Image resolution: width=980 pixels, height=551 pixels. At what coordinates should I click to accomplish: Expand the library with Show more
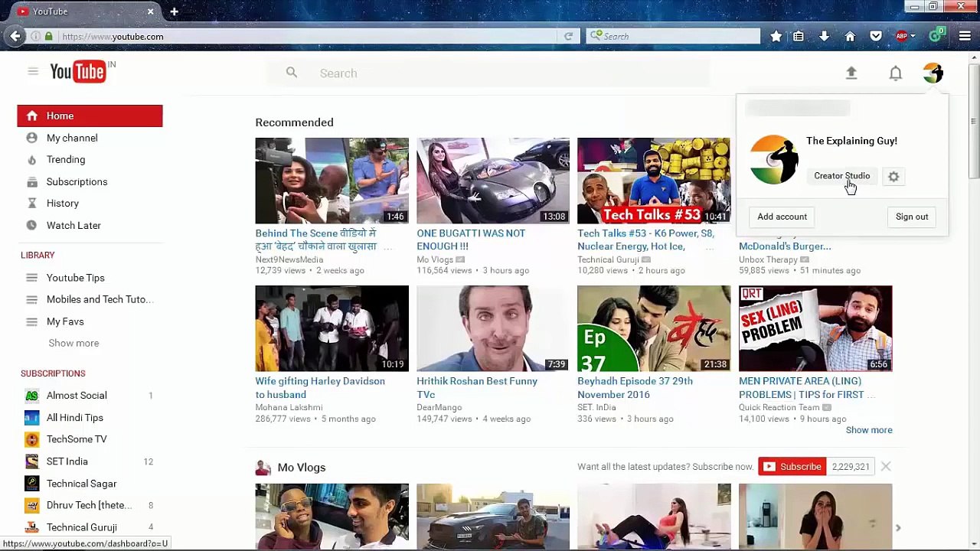coord(73,343)
